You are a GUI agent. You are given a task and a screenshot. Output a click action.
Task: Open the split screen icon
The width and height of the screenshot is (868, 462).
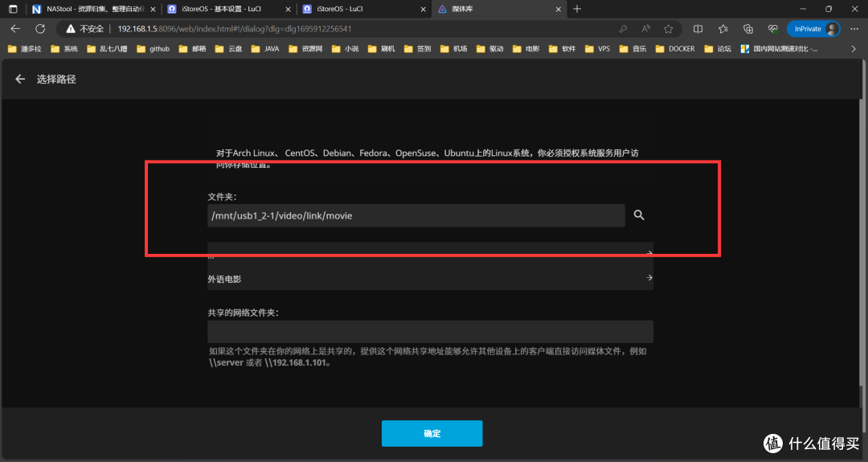click(x=698, y=29)
